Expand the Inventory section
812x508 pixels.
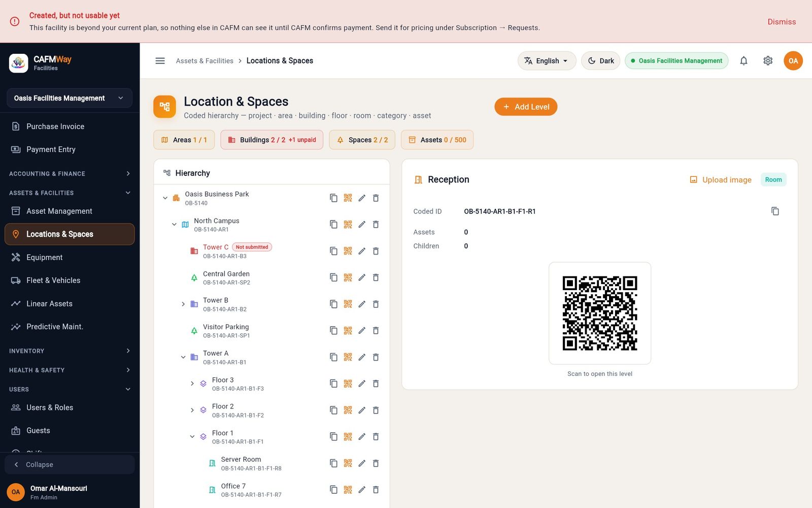point(70,351)
